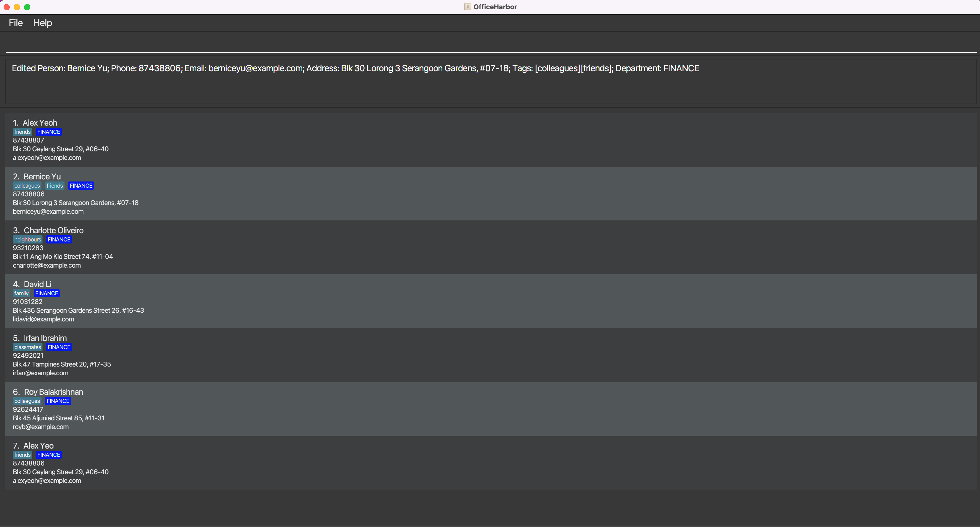Click Bernice Yu's colleagues tag

coord(27,186)
